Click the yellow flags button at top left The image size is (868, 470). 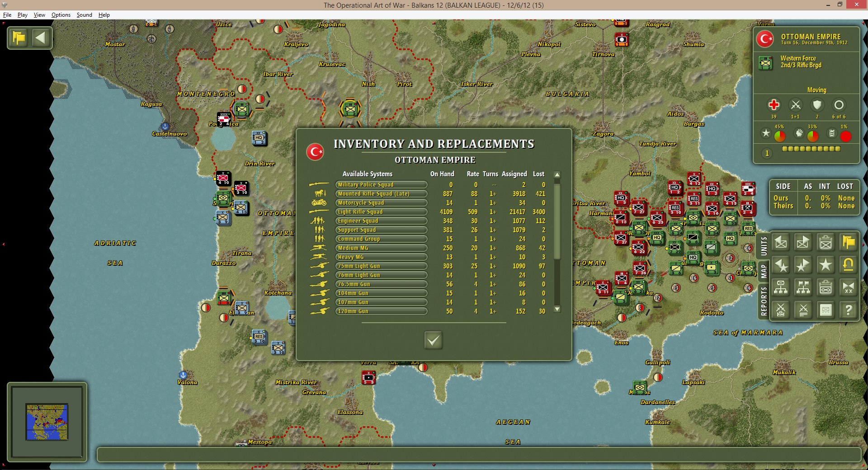pyautogui.click(x=19, y=38)
